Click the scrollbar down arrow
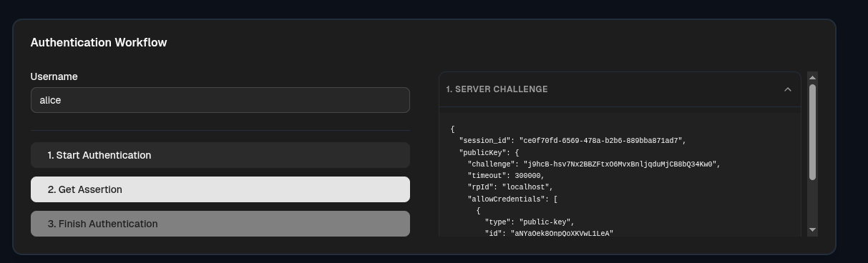Screen dimensions: 868x263 coord(812,230)
